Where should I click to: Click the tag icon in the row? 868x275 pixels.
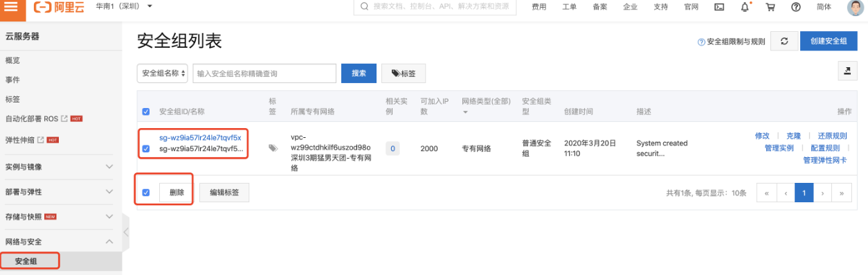click(273, 148)
